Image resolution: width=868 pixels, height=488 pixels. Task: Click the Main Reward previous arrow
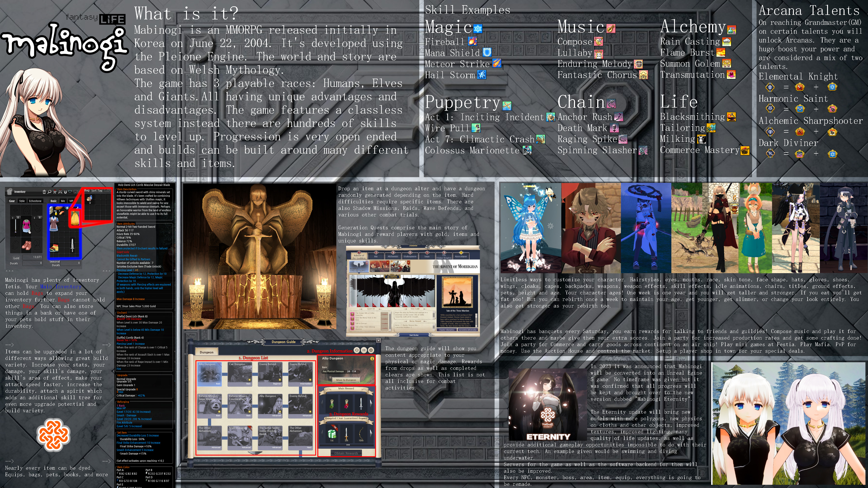pos(322,404)
